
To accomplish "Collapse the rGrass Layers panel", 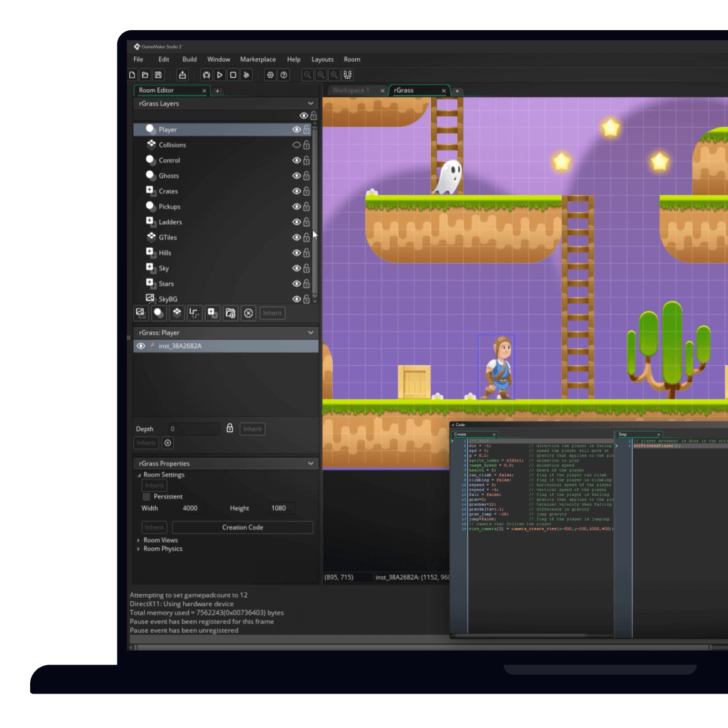I will [x=311, y=104].
